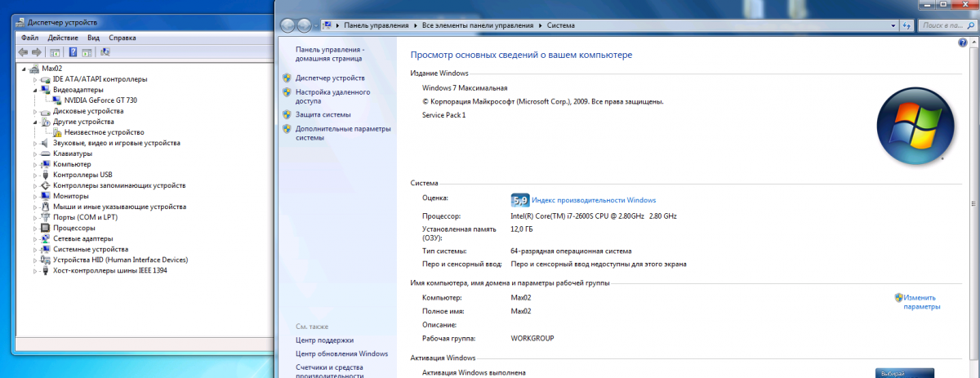
Task: Open the recent pages dropdown beside Forward button
Action: [316, 25]
